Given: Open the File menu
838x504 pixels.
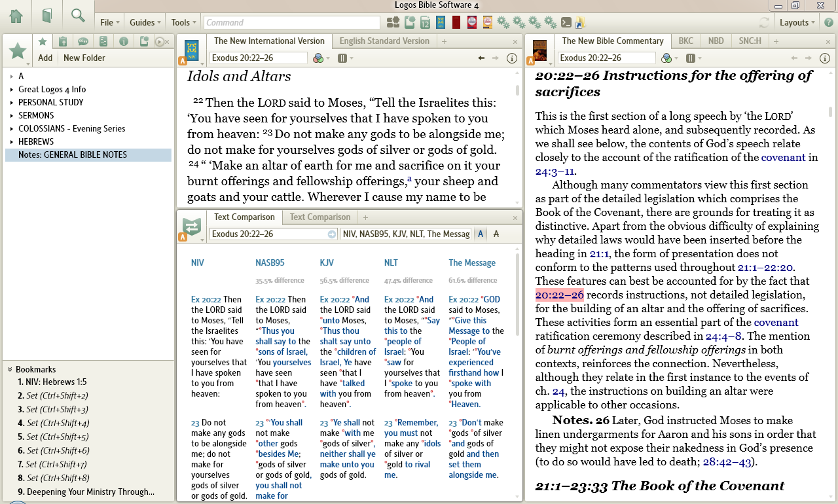Looking at the screenshot, I should coord(109,22).
